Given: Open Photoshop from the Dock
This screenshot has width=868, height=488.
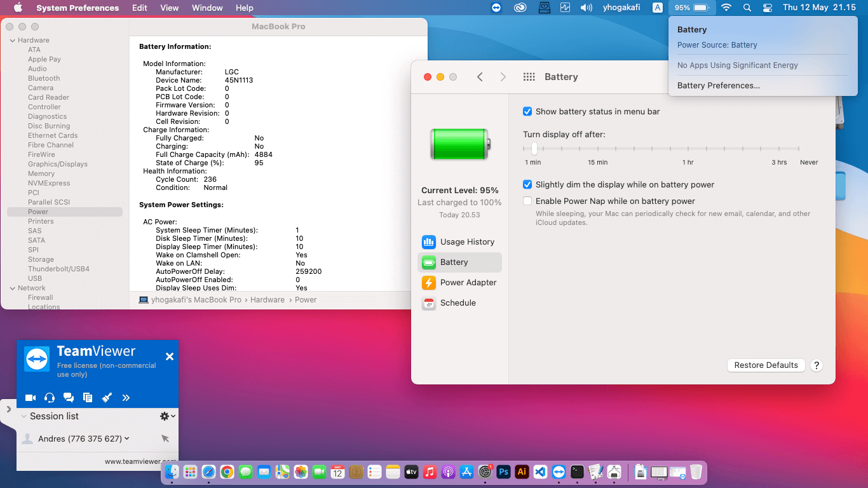Looking at the screenshot, I should [503, 472].
